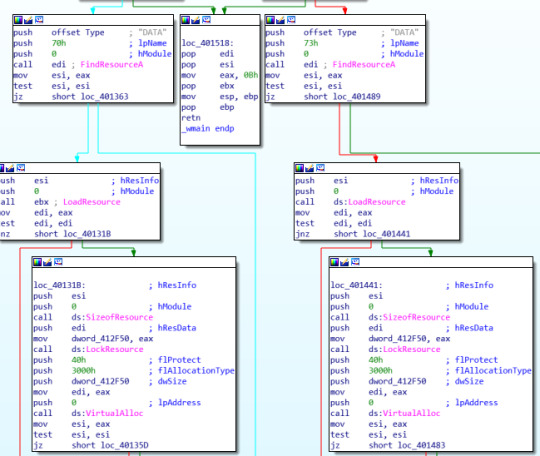The image size is (540, 456).
Task: Click the edit icon on ds:LoadResource block
Action: [x=310, y=168]
